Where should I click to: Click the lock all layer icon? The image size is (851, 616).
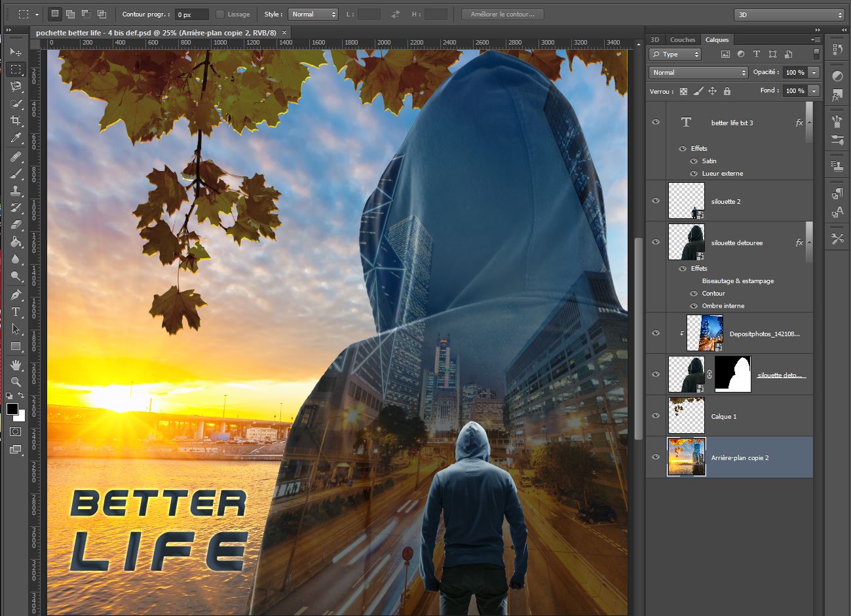[727, 91]
